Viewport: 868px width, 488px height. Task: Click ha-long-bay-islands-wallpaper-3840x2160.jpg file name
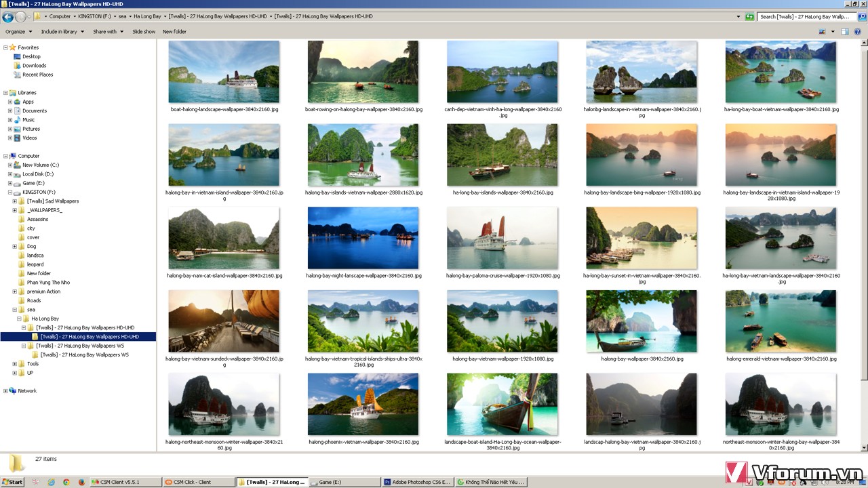(x=502, y=192)
